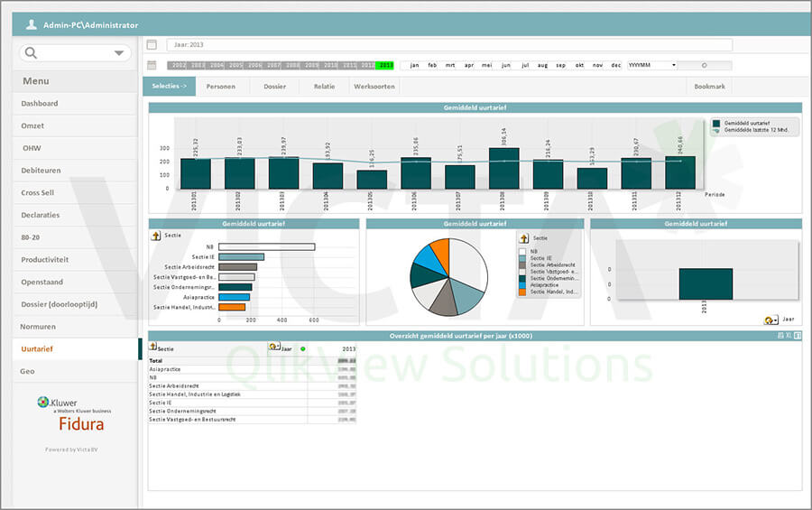Image resolution: width=812 pixels, height=510 pixels.
Task: Click the blue Asiapractice legend swatch
Action: (x=522, y=285)
